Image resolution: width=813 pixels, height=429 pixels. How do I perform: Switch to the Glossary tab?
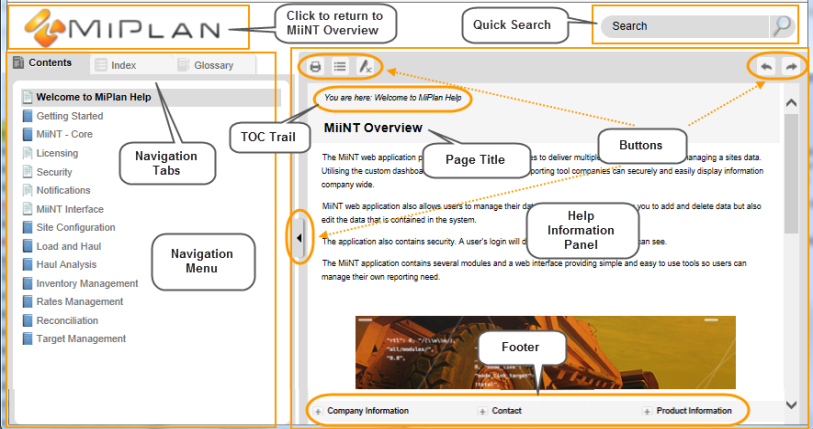(x=206, y=65)
